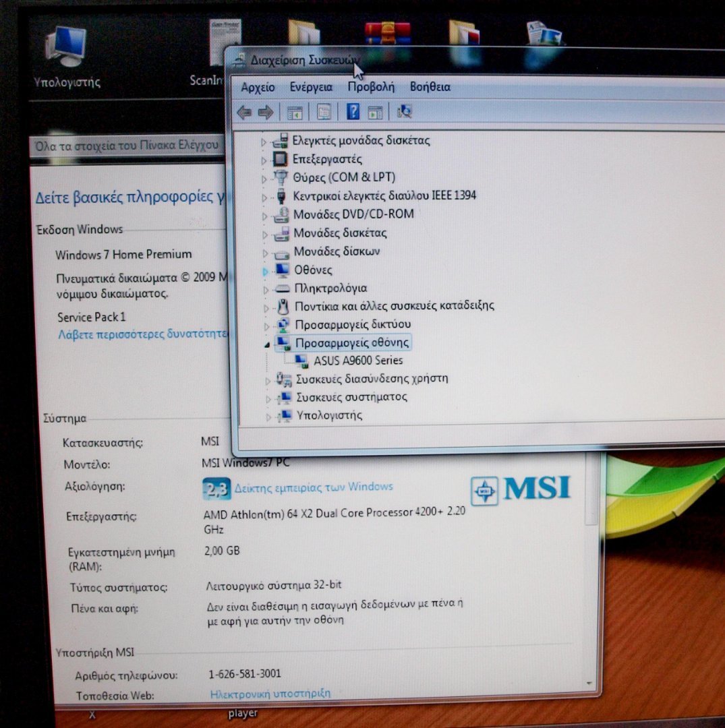Click the Θύρες (COM & LPT) port icon
This screenshot has height=728, width=725.
point(281,177)
